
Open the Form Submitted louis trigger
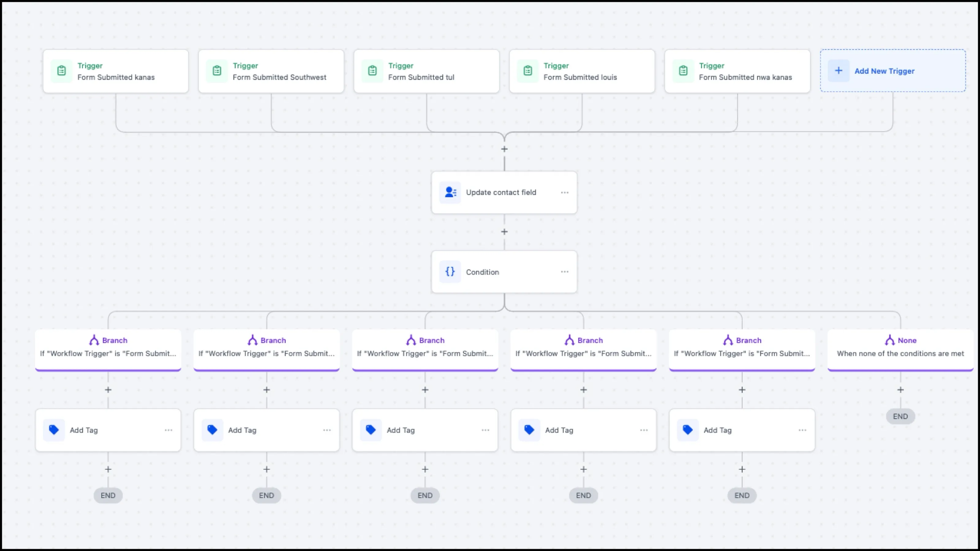pos(582,71)
